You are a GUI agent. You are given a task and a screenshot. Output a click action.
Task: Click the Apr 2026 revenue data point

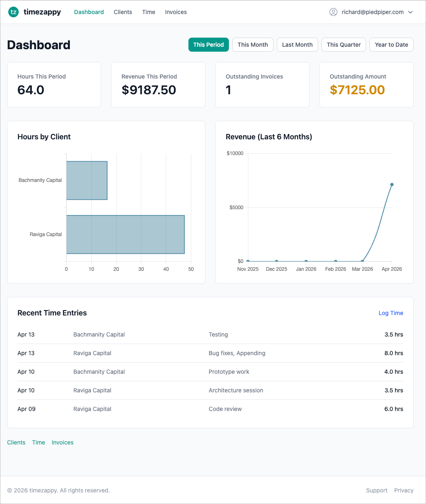[392, 184]
